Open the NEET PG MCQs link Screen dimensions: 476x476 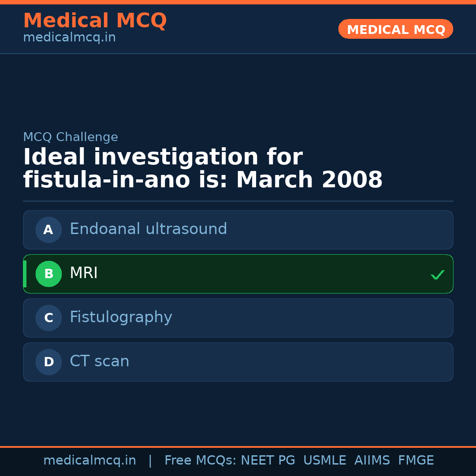(268, 460)
